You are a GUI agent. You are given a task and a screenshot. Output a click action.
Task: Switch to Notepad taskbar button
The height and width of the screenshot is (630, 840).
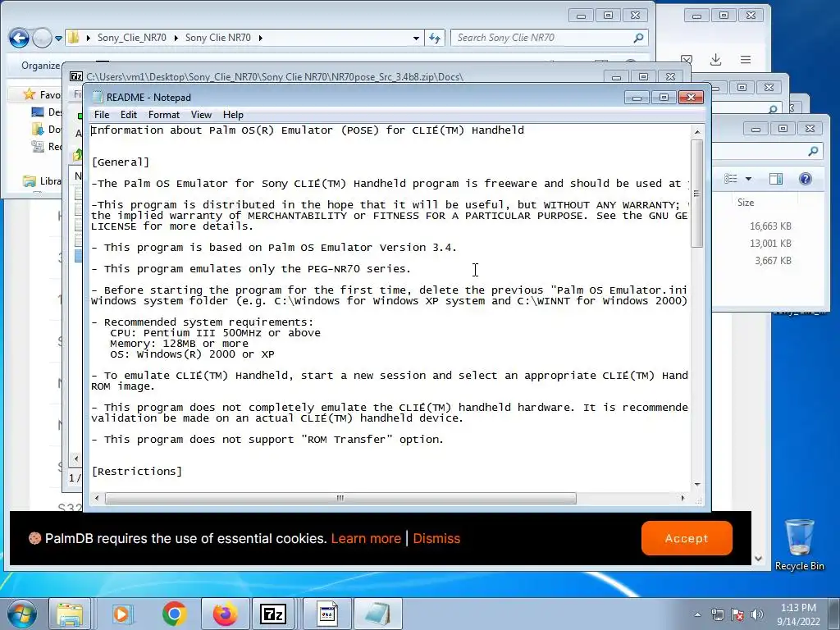(x=377, y=614)
